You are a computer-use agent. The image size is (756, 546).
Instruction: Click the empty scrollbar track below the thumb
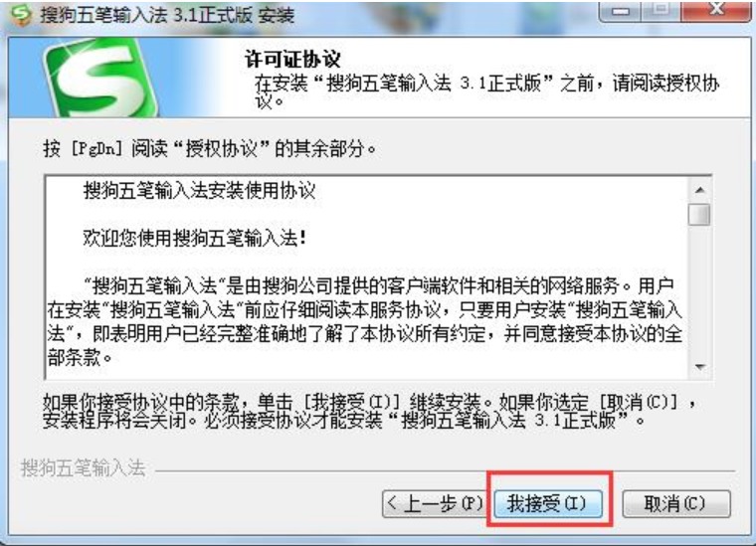click(x=699, y=291)
